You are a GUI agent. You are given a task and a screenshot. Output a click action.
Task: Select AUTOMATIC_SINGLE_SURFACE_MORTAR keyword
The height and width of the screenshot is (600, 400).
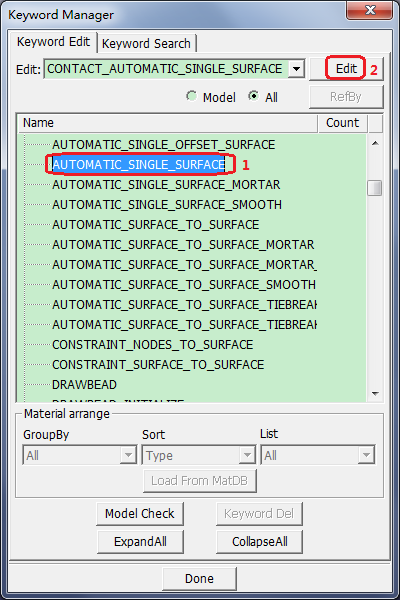[166, 185]
